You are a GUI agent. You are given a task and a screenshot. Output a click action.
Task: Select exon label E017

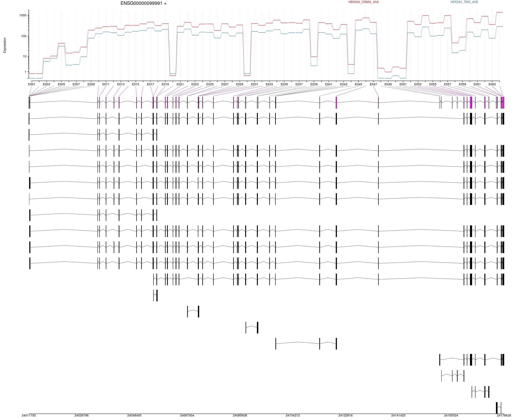(x=151, y=84)
